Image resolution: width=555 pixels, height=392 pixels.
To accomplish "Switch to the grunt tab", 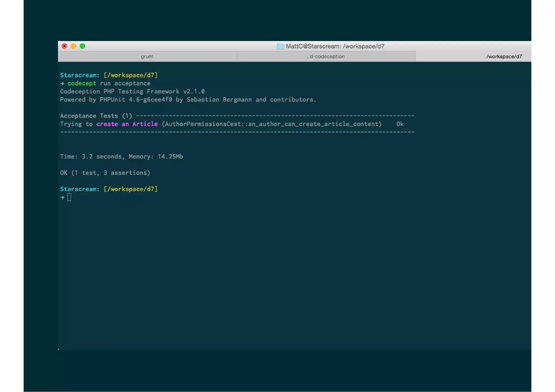I will point(147,56).
